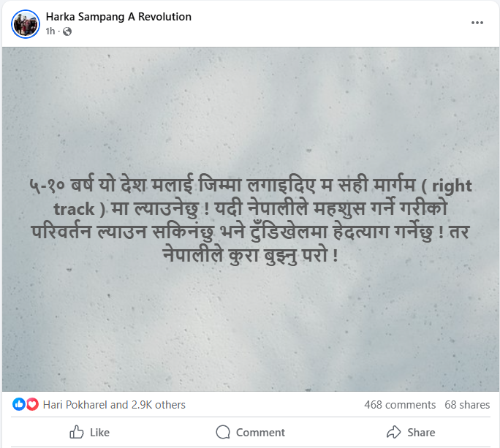The image size is (500, 448).
Task: Click the Comment speech bubble icon
Action: click(222, 433)
